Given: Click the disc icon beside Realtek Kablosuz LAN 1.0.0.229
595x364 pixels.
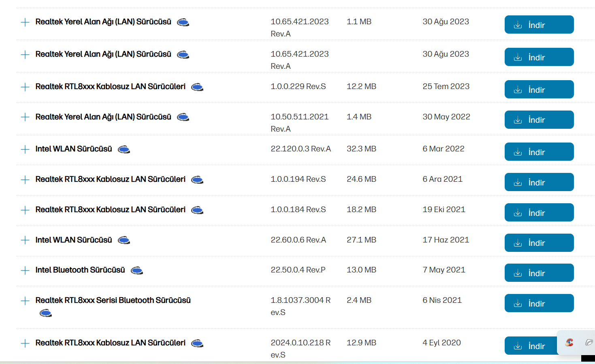Looking at the screenshot, I should [197, 87].
